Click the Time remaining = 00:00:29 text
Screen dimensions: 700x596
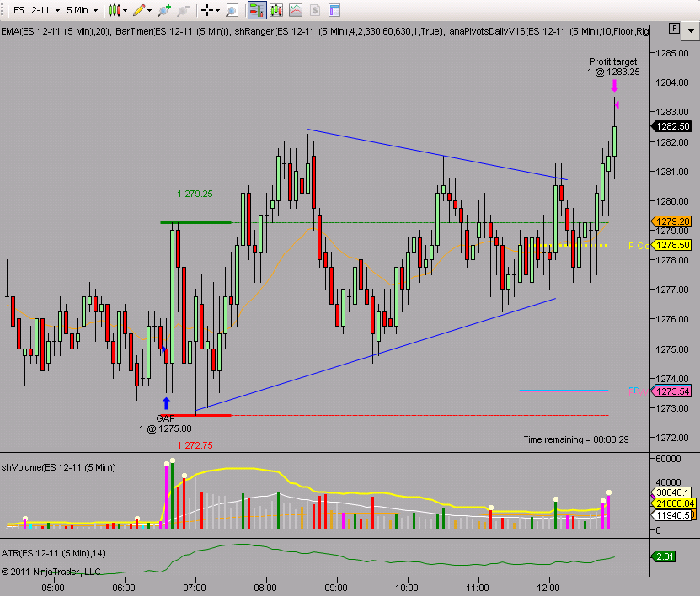click(x=576, y=439)
